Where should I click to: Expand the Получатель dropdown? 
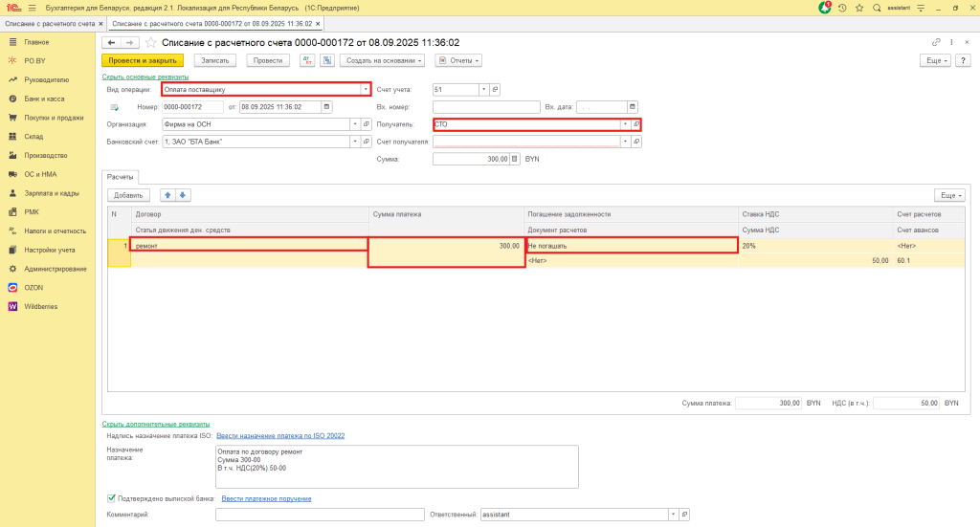pos(625,124)
